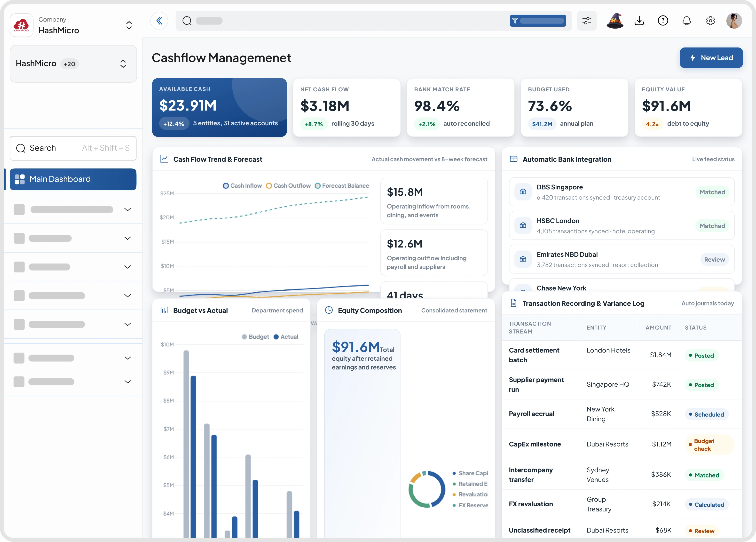Open the Equity Value summary card
Viewport: 756px width, 542px height.
[688, 107]
